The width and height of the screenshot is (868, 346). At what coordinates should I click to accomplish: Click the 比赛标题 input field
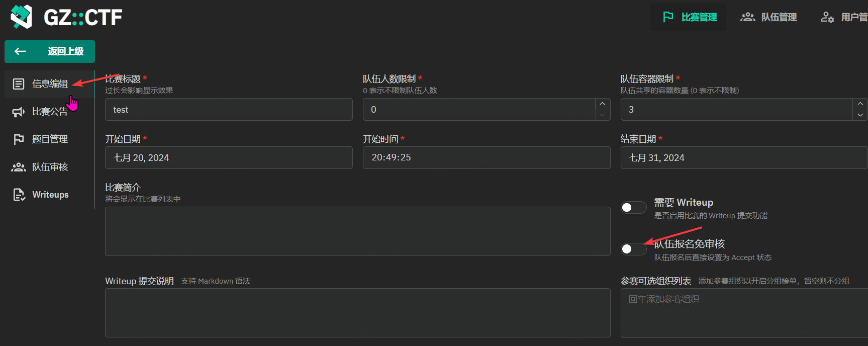point(229,110)
